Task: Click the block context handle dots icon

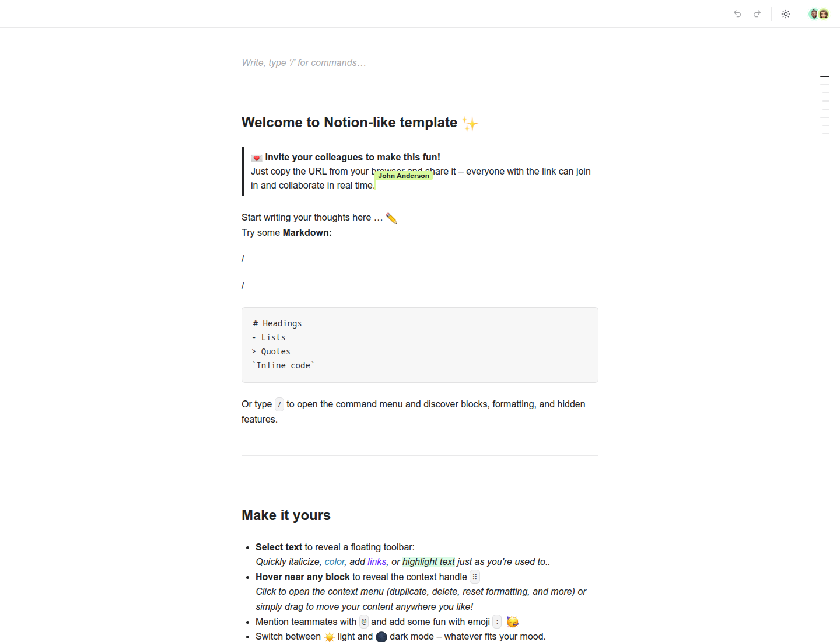Action: [475, 577]
